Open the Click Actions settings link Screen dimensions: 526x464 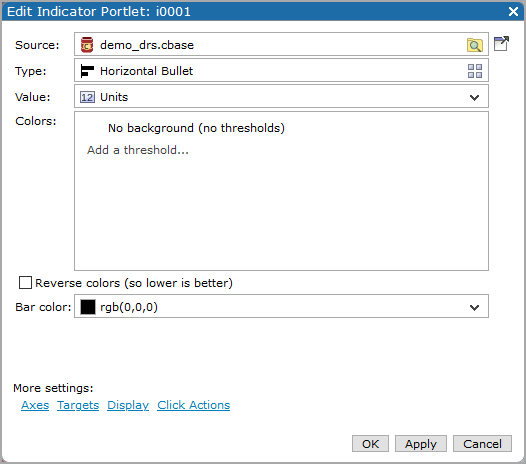194,405
